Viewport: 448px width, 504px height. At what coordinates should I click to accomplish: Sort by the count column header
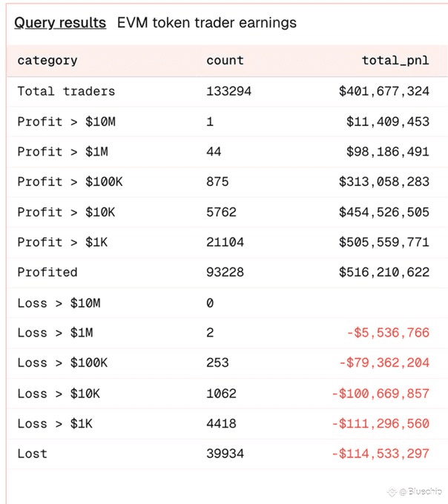[225, 61]
